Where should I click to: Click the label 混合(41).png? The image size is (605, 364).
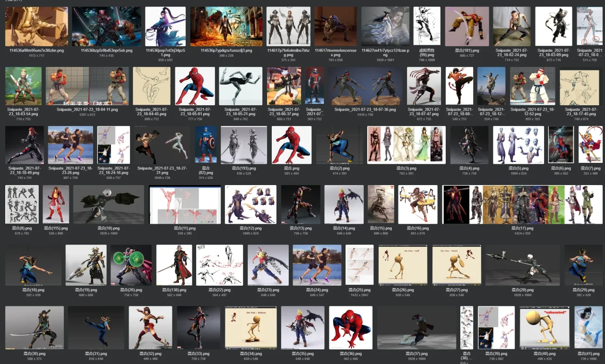tap(588, 354)
